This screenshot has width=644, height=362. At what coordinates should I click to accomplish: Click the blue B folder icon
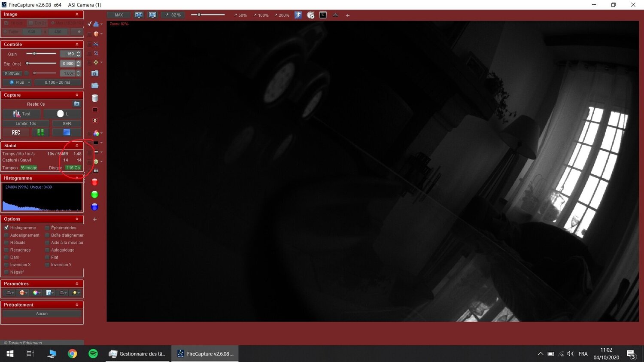pos(95,73)
